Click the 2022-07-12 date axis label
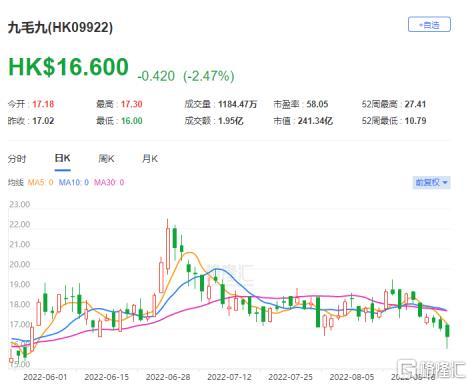 (x=229, y=377)
